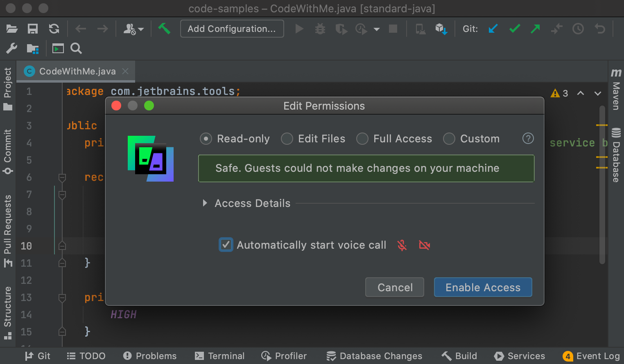Select the Full Access permission option
Viewport: 624px width, 364px height.
362,139
